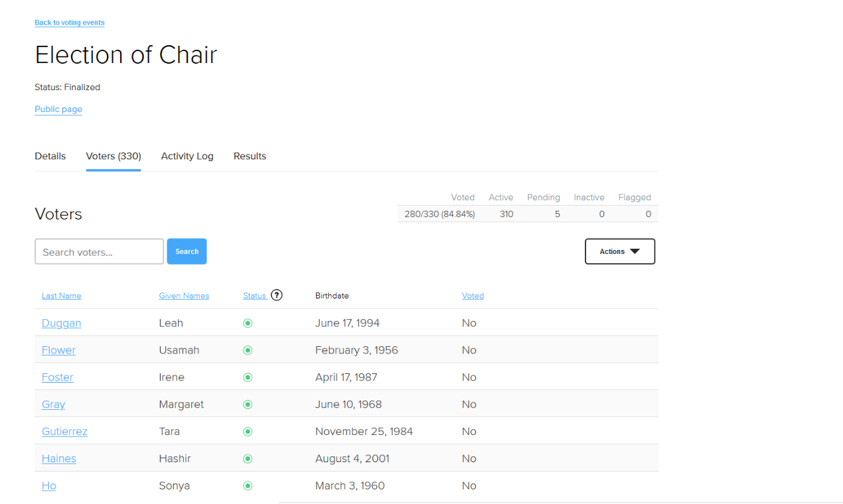Click Voted value No for Duggan
The width and height of the screenshot is (843, 504).
point(469,323)
